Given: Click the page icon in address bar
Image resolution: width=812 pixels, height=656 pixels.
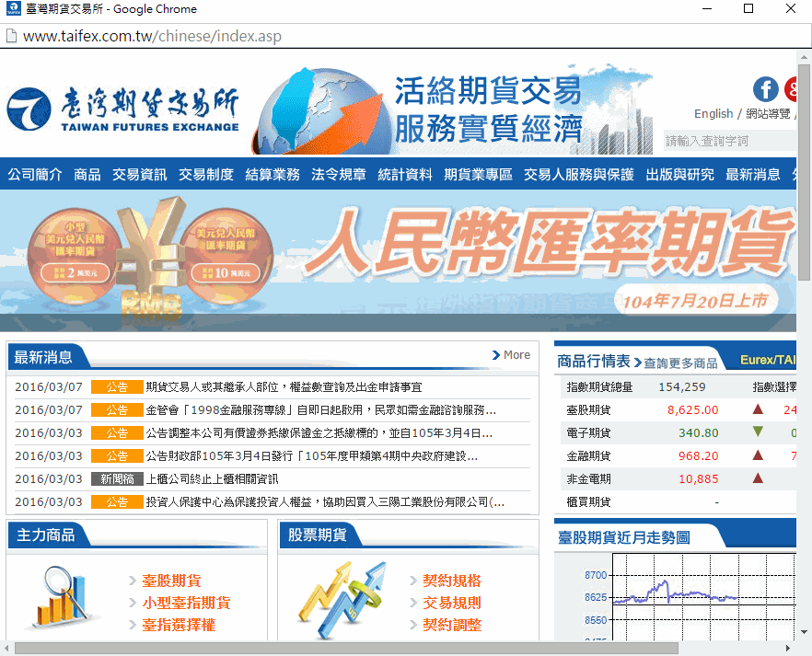Looking at the screenshot, I should (10, 37).
